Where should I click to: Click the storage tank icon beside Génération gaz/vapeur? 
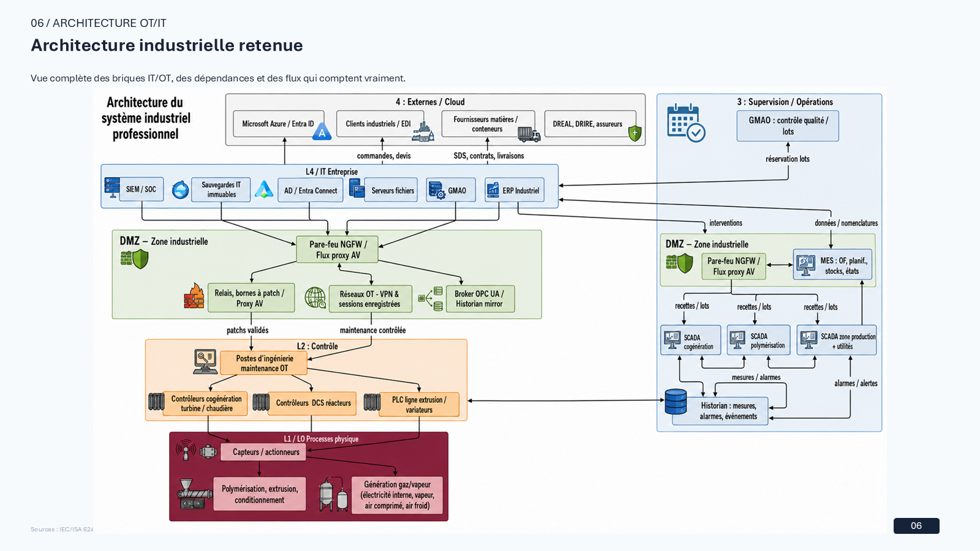point(334,494)
